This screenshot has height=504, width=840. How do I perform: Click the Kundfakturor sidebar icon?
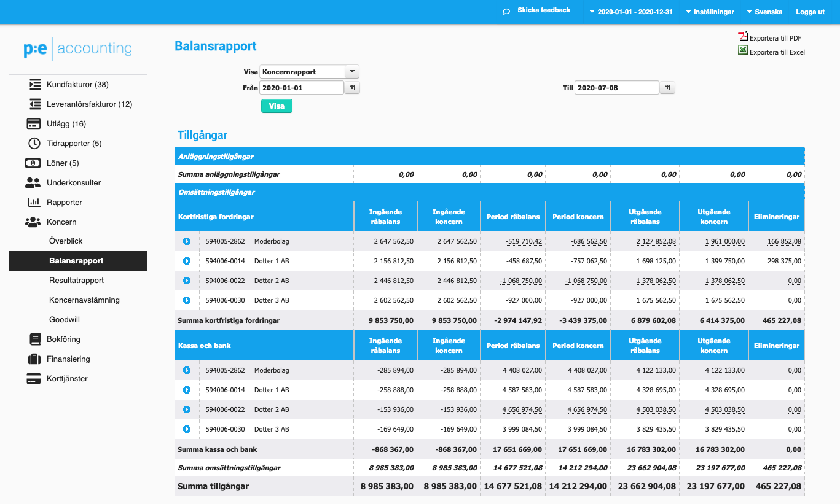click(x=35, y=85)
